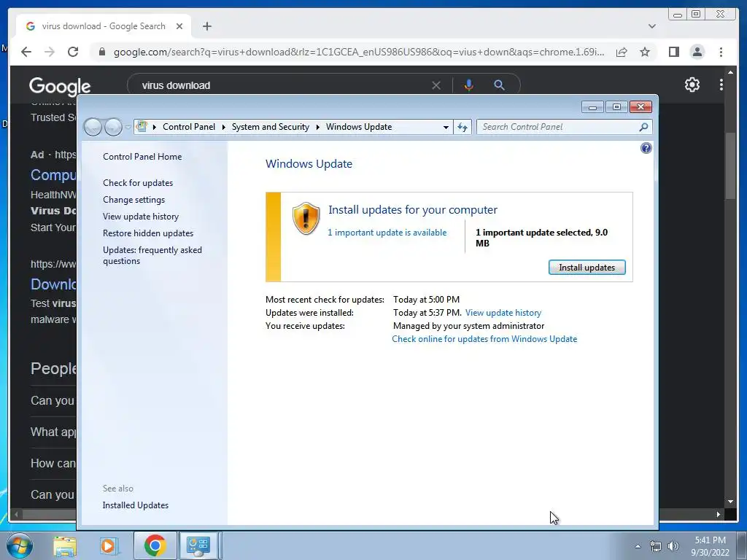747x560 pixels.
Task: Open Windows Explorer from the taskbar
Action: [65, 546]
